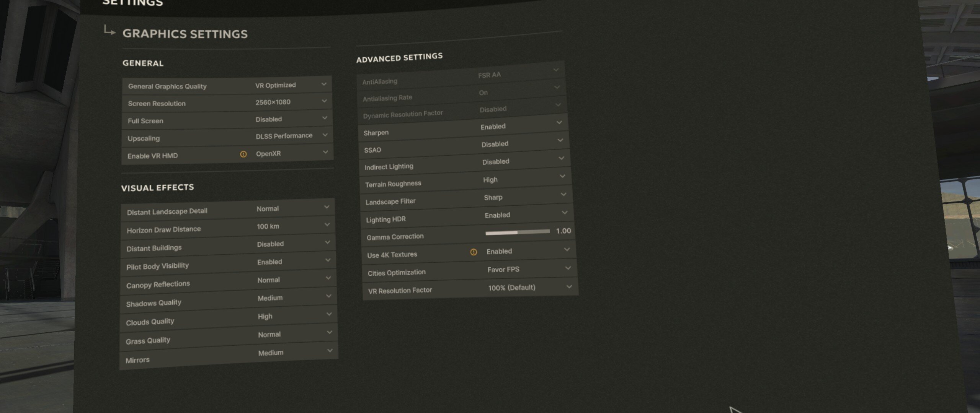Open the Shadows Quality dropdown

click(295, 298)
